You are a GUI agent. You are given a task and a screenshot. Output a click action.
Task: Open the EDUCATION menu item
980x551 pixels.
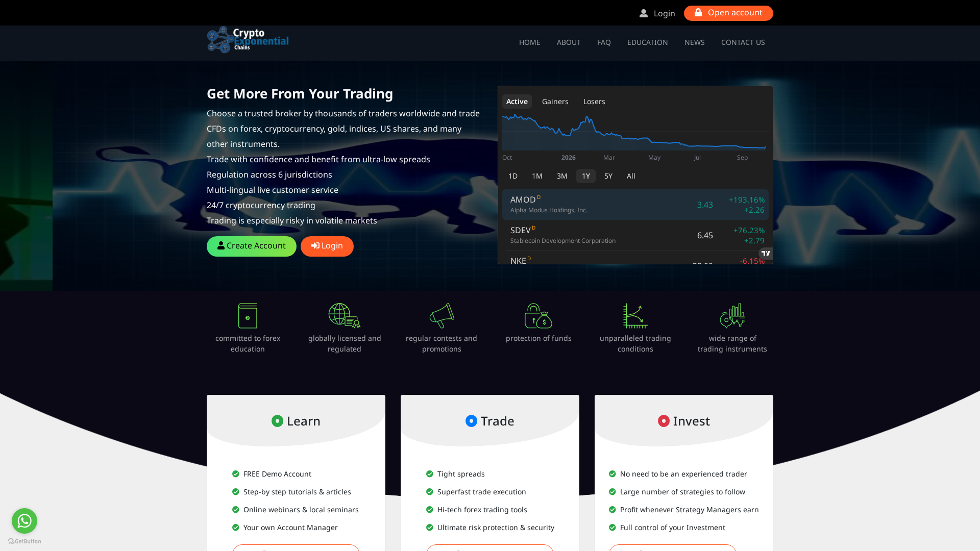tap(648, 42)
